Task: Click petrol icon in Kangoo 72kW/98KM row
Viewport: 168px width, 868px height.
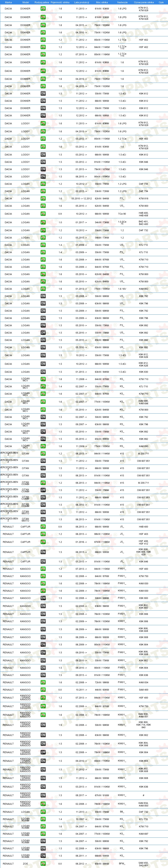Action: 43,682
